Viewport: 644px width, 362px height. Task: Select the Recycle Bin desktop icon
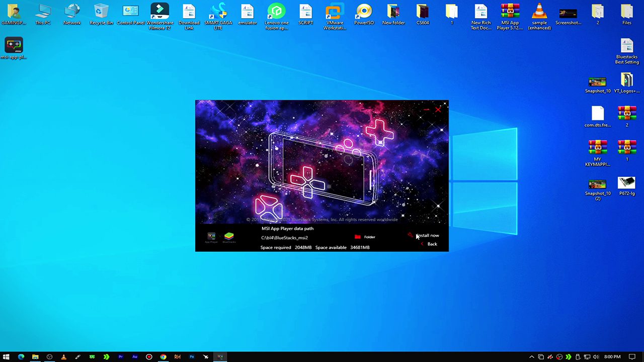[x=101, y=15]
